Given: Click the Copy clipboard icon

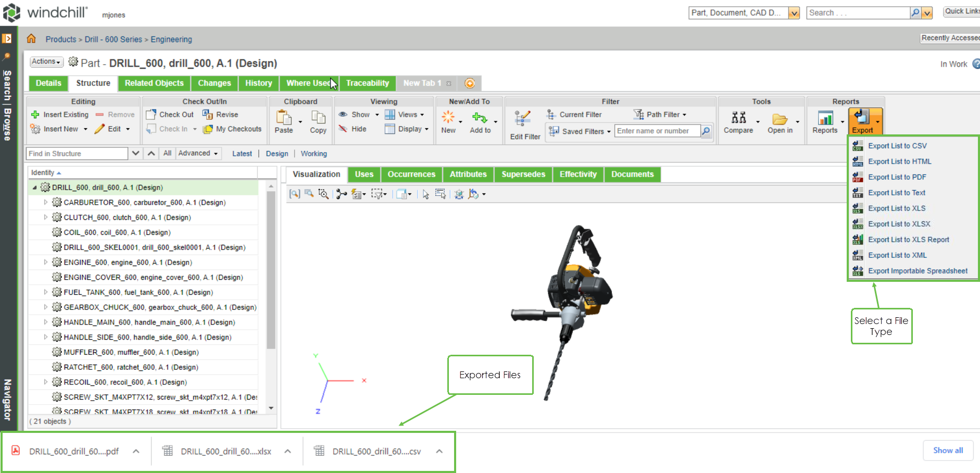Looking at the screenshot, I should click(x=318, y=117).
